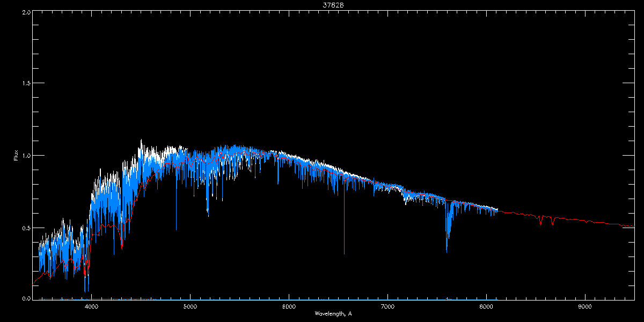Viewport: 644px width, 322px height.
Task: Click the 0.0 tick label on the Flux axis
Action: (26, 298)
